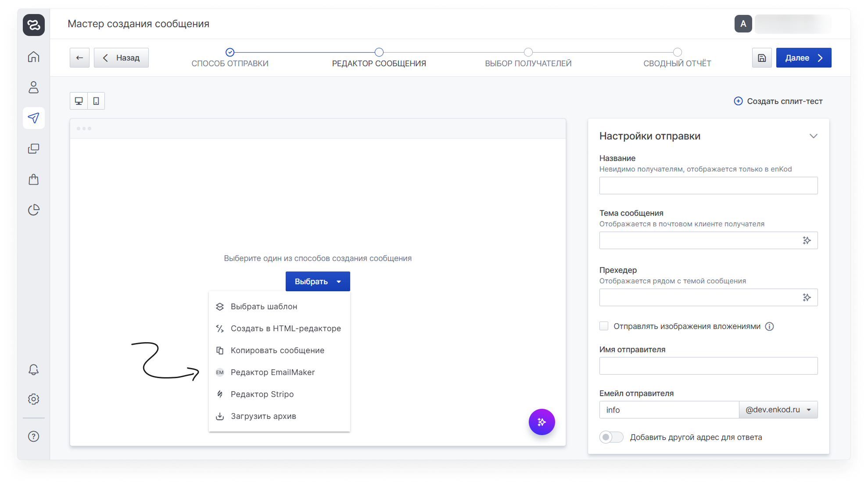This screenshot has height=486, width=868.
Task: Open the Выбрать dropdown button
Action: pyautogui.click(x=318, y=282)
